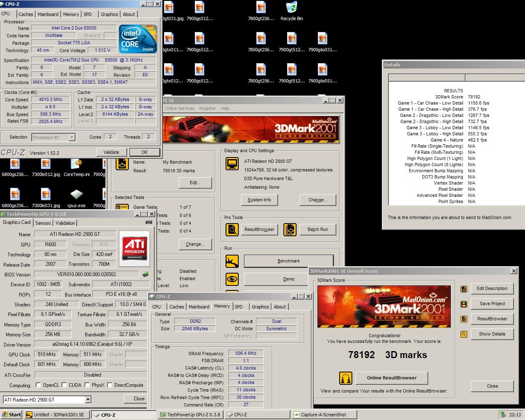Select the 7300le031.jpg desktop file
The width and height of the screenshot is (525, 420).
click(x=46, y=198)
